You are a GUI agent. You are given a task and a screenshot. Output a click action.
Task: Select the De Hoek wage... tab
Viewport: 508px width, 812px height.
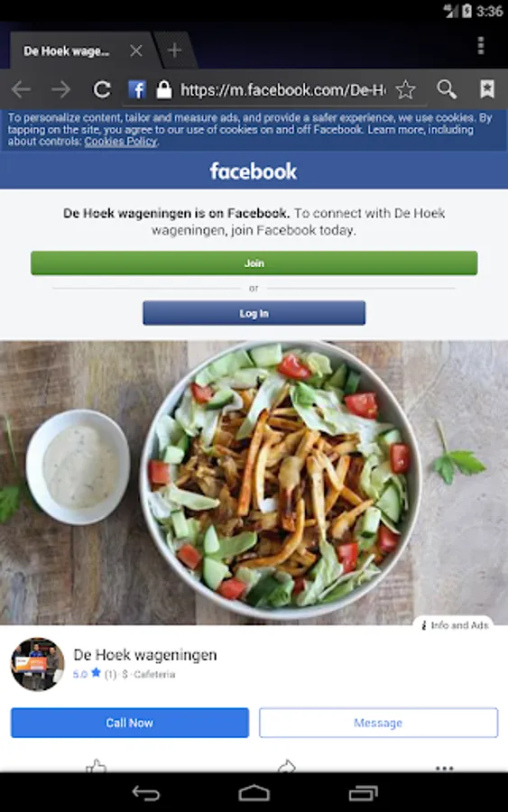66,51
